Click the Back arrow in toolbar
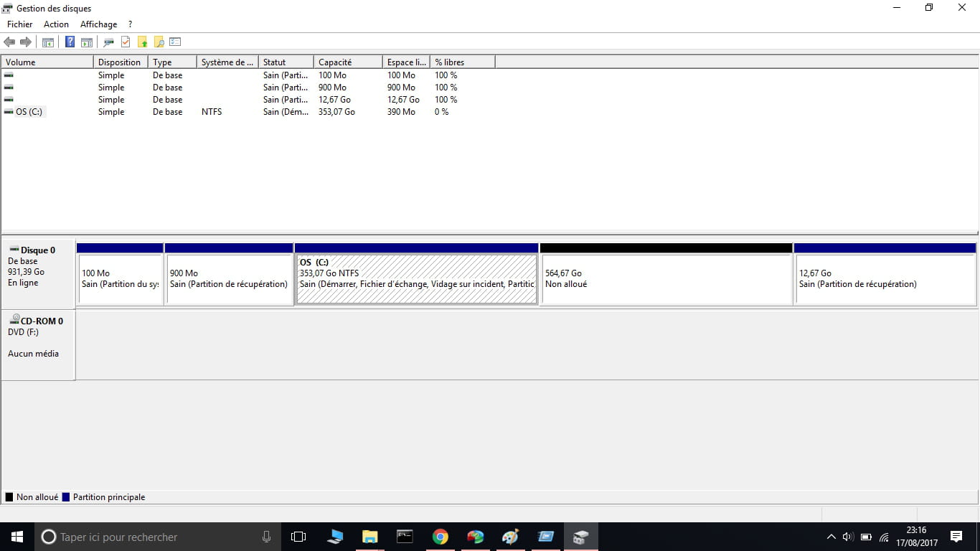The height and width of the screenshot is (551, 980). tap(9, 42)
